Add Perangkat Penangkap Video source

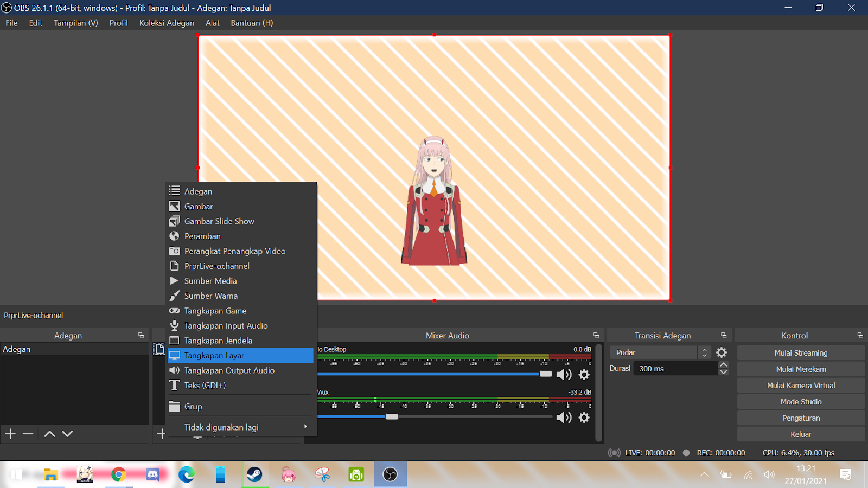pyautogui.click(x=241, y=251)
